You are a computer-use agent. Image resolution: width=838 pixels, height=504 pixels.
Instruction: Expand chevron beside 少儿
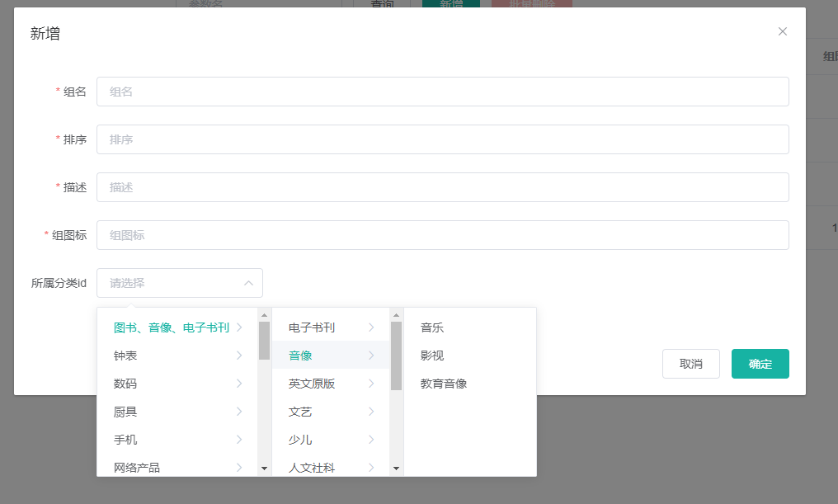(371, 440)
